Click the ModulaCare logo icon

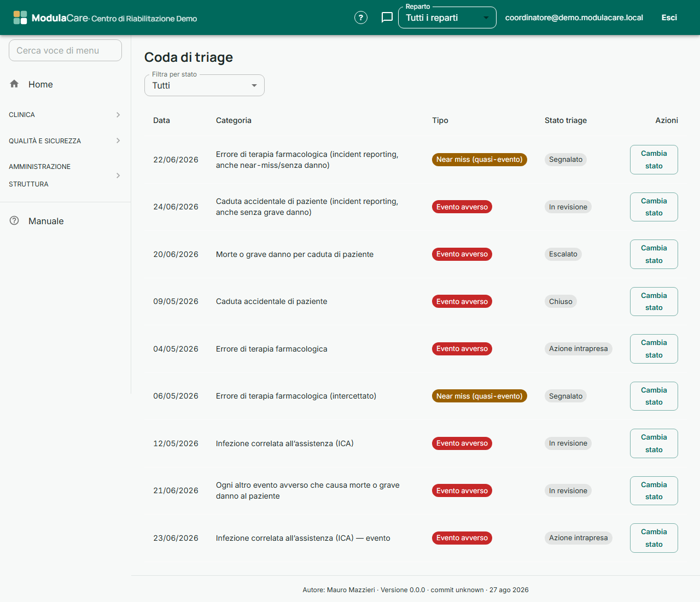(20, 17)
